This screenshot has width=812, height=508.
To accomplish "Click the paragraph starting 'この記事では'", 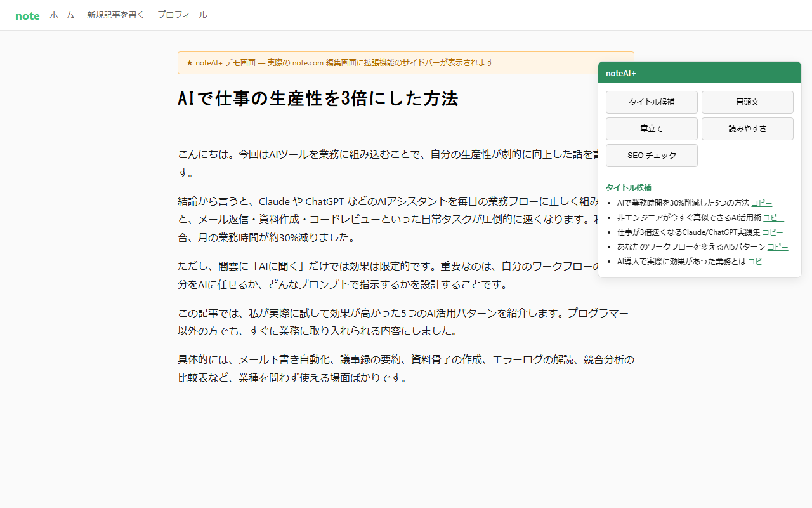I will coord(406,322).
